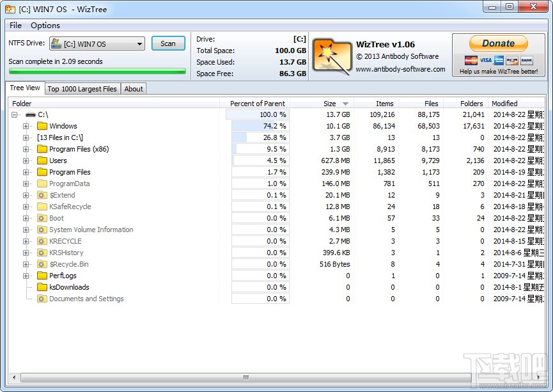Screen dimensions: 553x392
Task: Click the PerfLogs folder icon
Action: click(x=42, y=276)
